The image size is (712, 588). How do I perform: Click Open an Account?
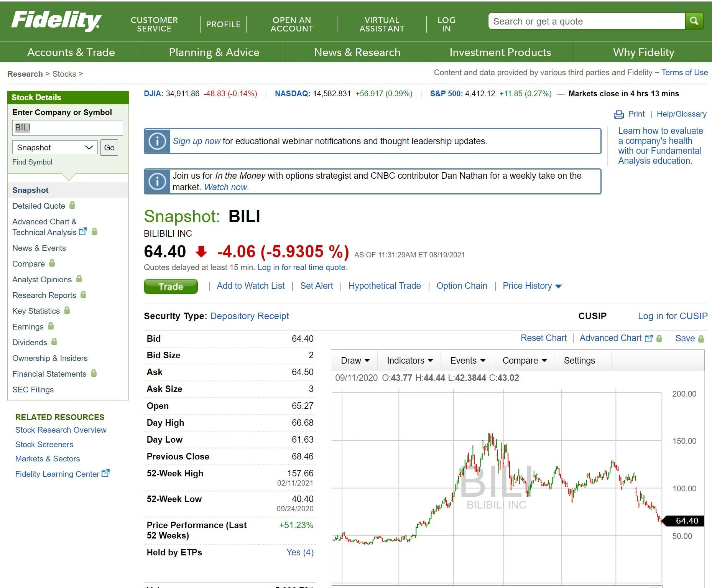click(292, 24)
